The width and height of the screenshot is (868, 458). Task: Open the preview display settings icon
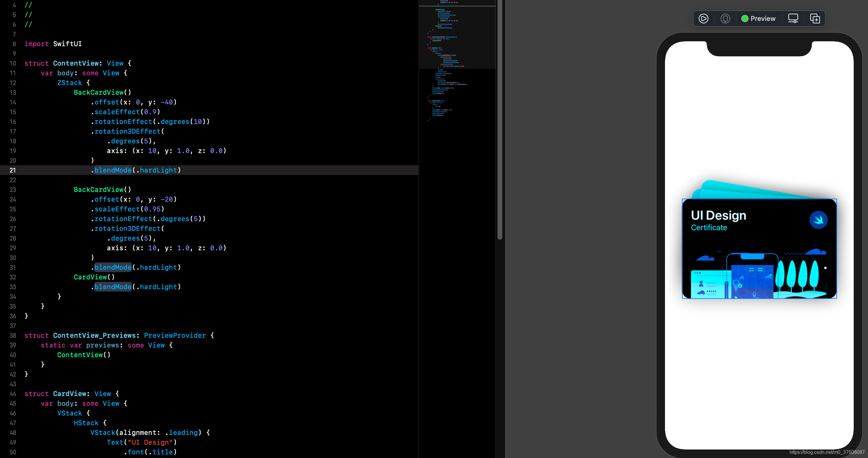[793, 19]
